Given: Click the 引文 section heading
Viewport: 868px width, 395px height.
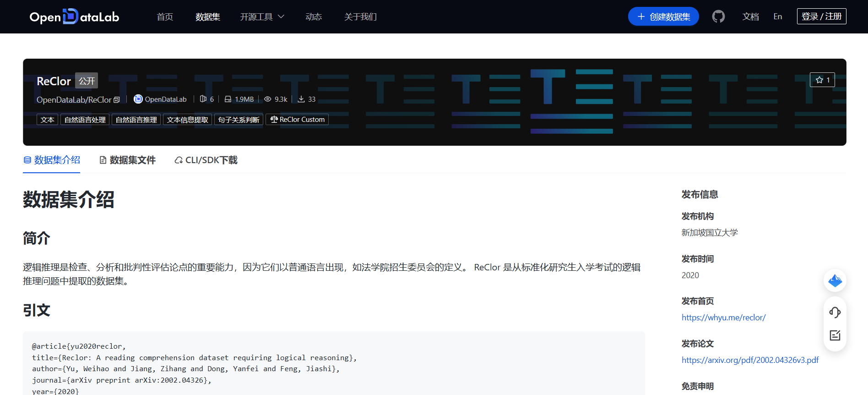Looking at the screenshot, I should (x=37, y=310).
